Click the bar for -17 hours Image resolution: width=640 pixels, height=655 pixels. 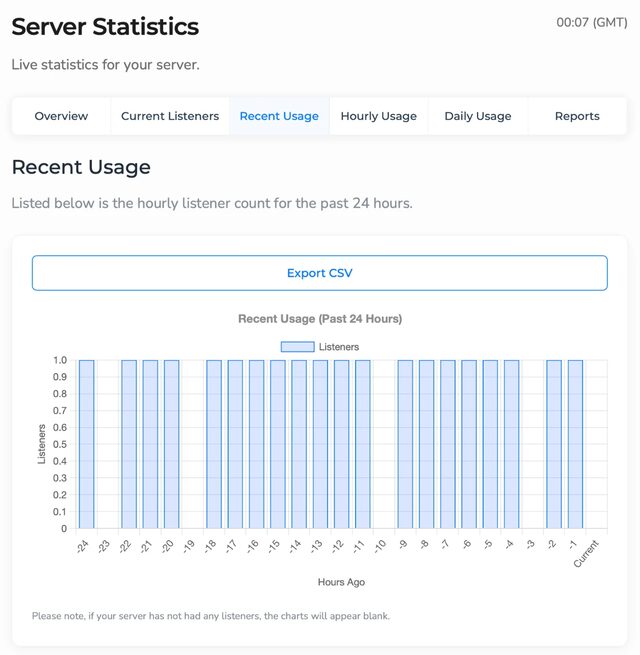click(235, 444)
